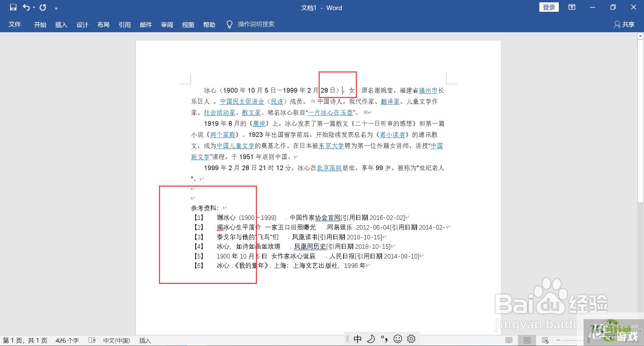Switch to Web Layout view icon
644x346 pixels.
point(545,340)
